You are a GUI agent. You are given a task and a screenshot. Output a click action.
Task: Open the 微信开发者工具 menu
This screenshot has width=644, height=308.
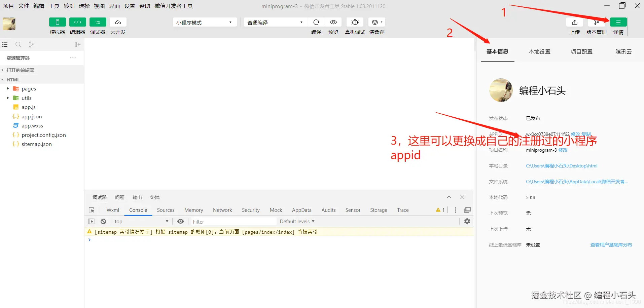(x=174, y=6)
